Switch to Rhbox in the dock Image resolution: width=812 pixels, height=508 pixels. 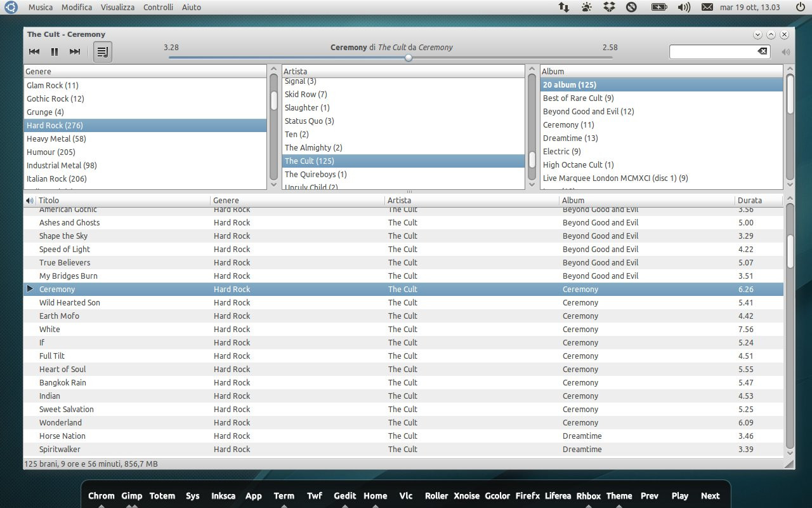(589, 496)
